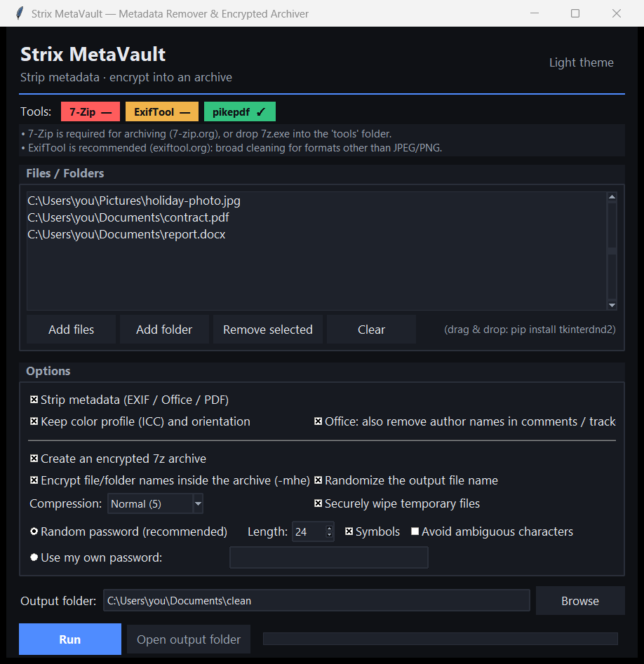The width and height of the screenshot is (644, 664).
Task: Minimize the Strix MetaVault window
Action: click(535, 13)
